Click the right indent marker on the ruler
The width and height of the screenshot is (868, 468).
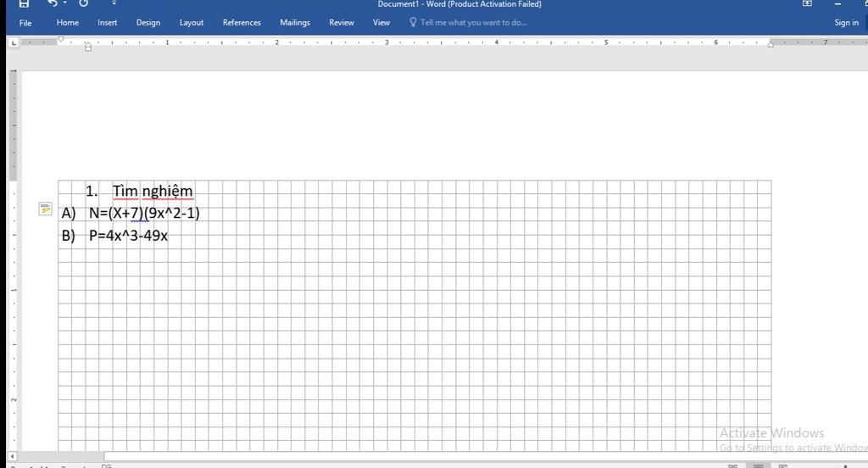coord(771,44)
